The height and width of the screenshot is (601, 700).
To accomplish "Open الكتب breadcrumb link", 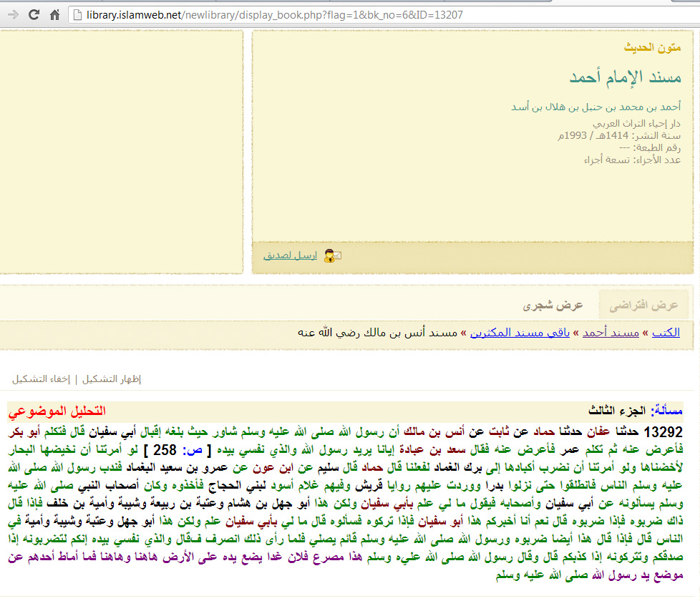I will coord(666,333).
